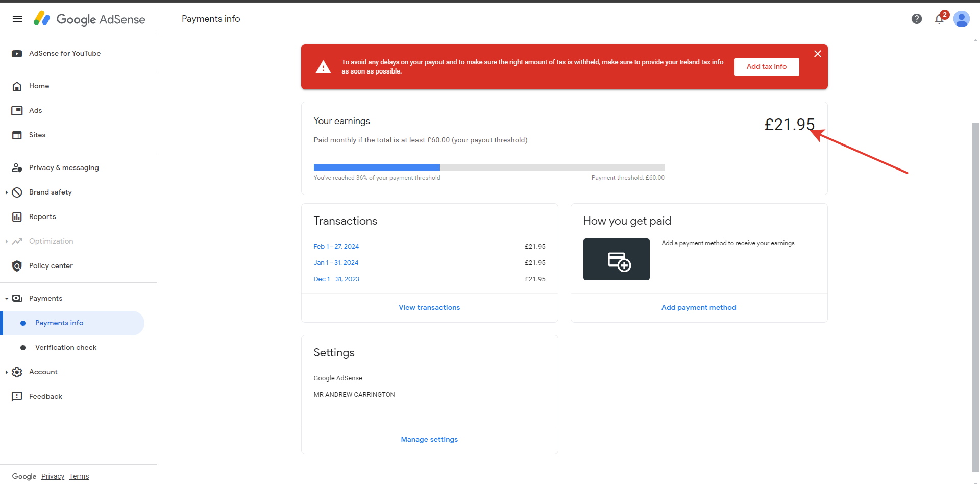The height and width of the screenshot is (484, 980).
Task: Click the Privacy & messaging icon
Action: [x=17, y=168]
